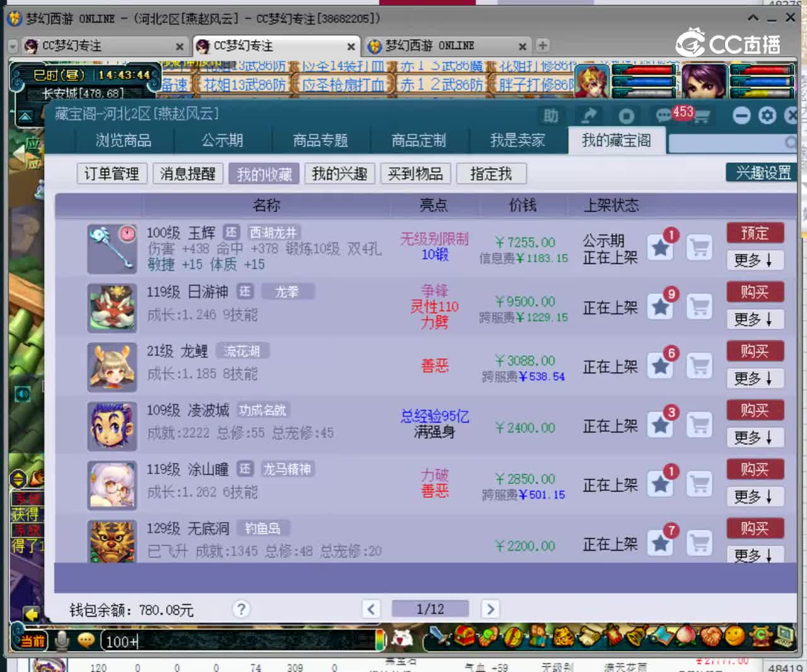Expand 更多 menu for 无底洞 row
The height and width of the screenshot is (672, 807).
pyautogui.click(x=755, y=554)
